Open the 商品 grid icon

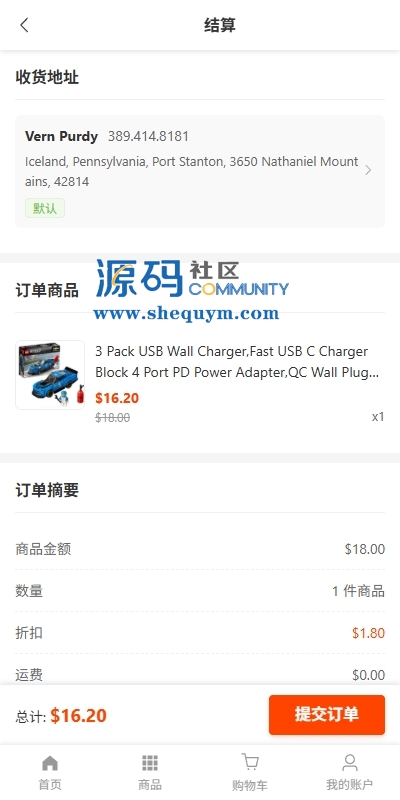tap(149, 763)
